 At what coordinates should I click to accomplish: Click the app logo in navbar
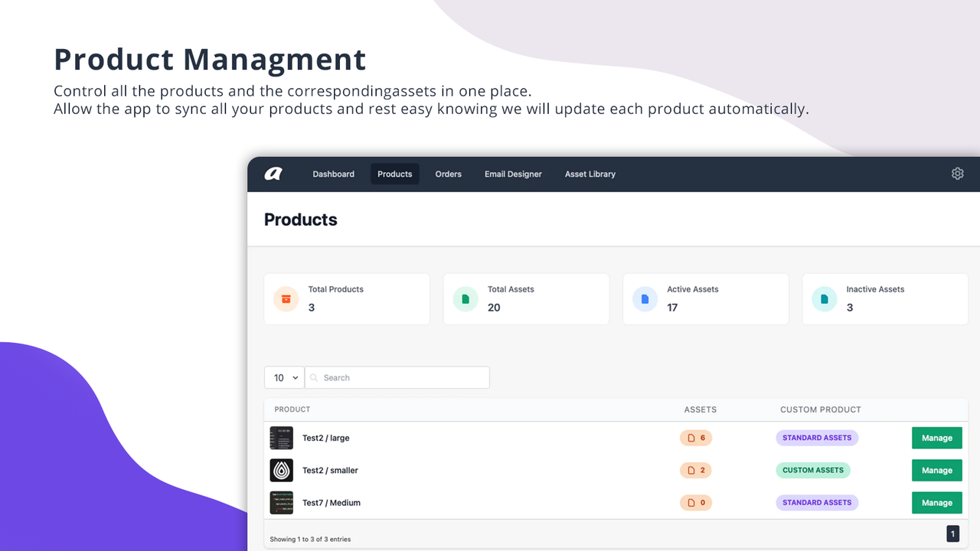(x=273, y=174)
